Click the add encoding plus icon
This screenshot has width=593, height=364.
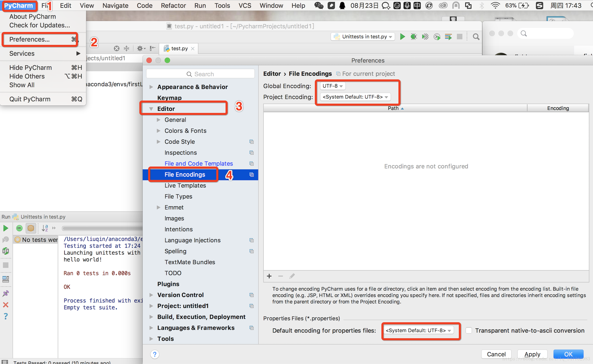pos(269,276)
